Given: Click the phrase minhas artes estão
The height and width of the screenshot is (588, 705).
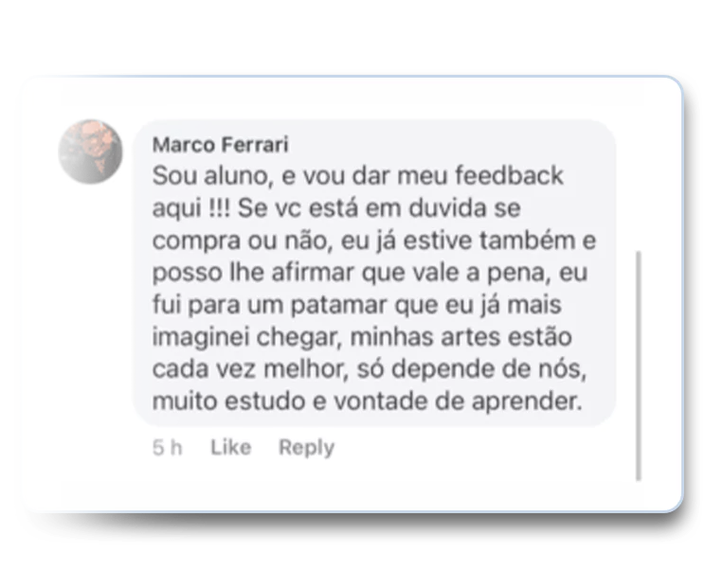Looking at the screenshot, I should (x=461, y=337).
